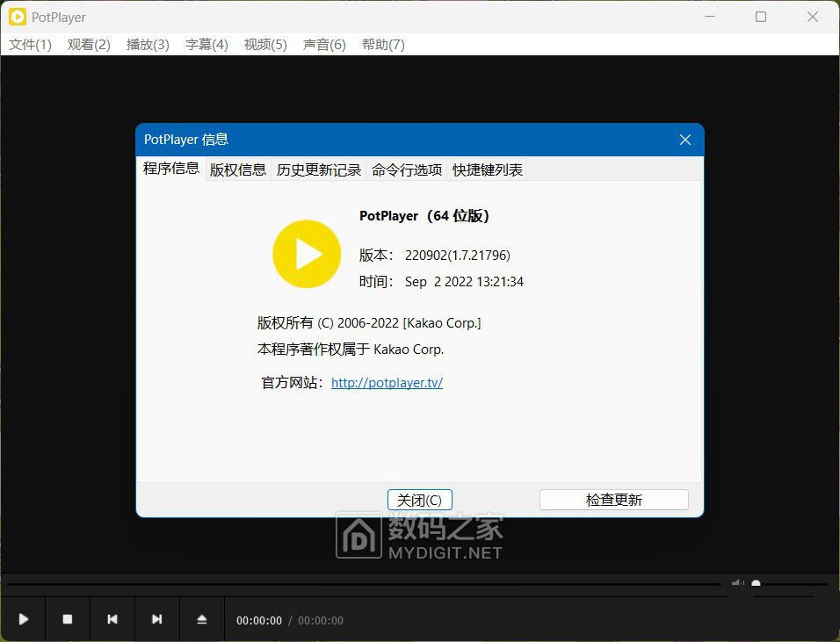
Task: Open the 帮助(7) menu
Action: click(x=383, y=44)
